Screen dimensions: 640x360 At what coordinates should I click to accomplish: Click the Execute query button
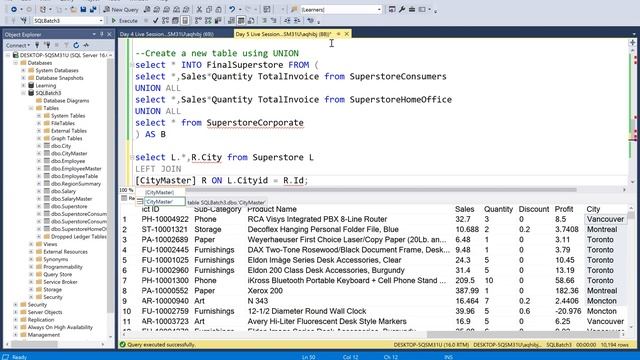(x=124, y=20)
